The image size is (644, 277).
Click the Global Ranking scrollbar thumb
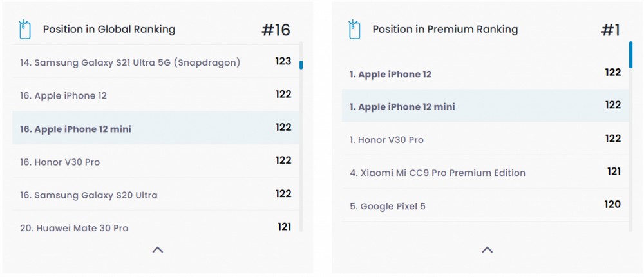coord(301,65)
